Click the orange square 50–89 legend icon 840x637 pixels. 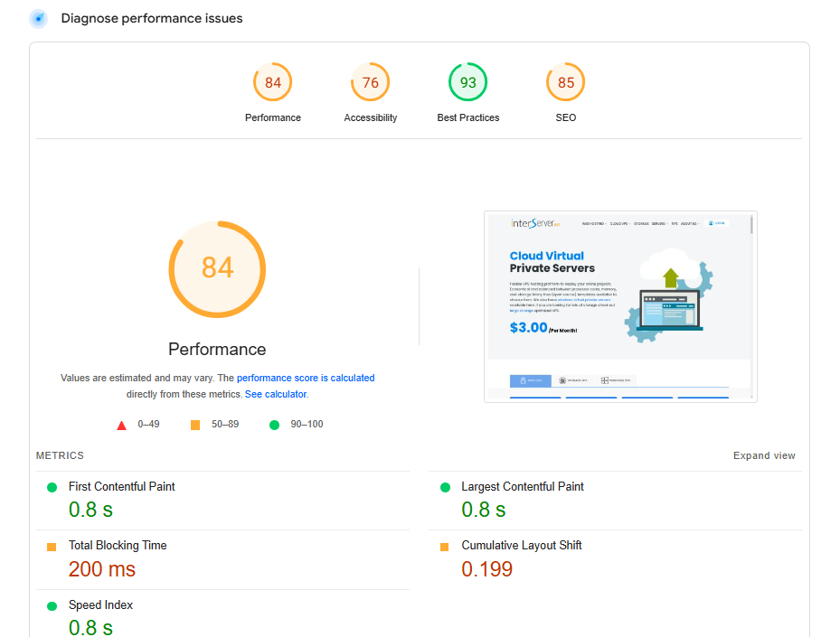pos(195,425)
